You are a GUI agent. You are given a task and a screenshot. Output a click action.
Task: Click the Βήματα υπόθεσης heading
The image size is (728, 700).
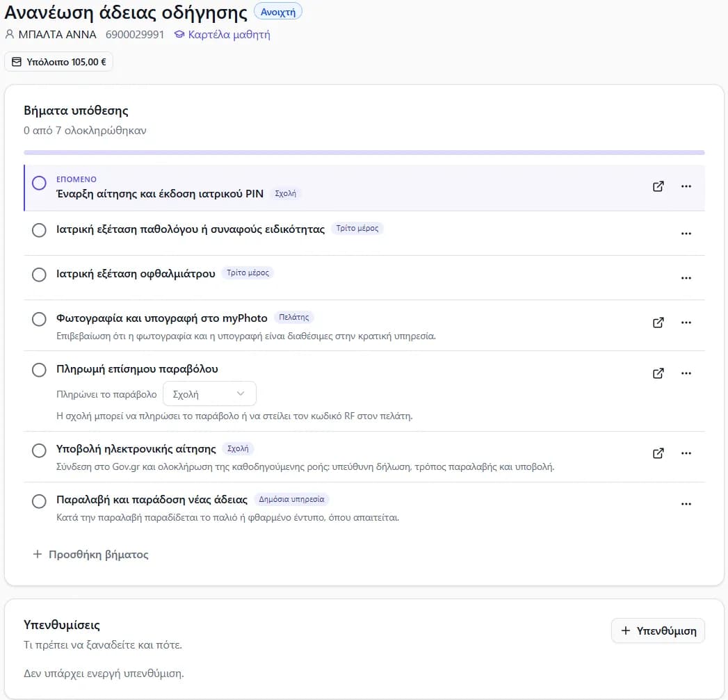coord(76,111)
